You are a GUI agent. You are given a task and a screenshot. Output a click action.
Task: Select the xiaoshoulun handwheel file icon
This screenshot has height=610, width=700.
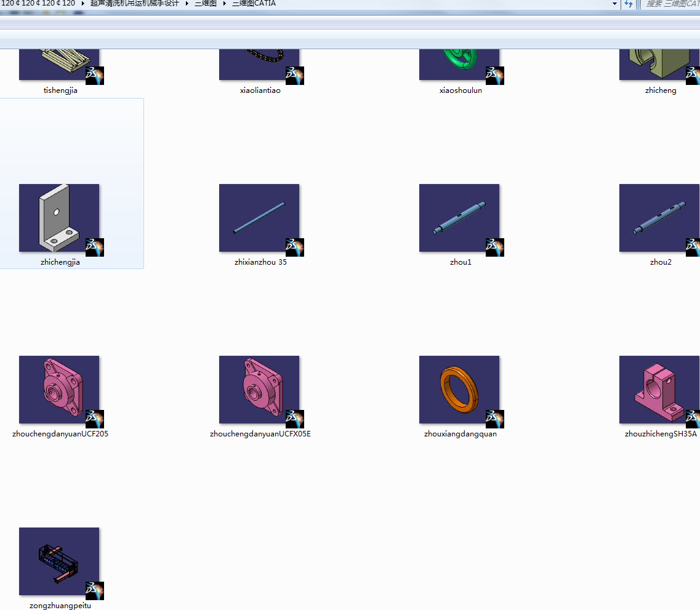pyautogui.click(x=459, y=65)
